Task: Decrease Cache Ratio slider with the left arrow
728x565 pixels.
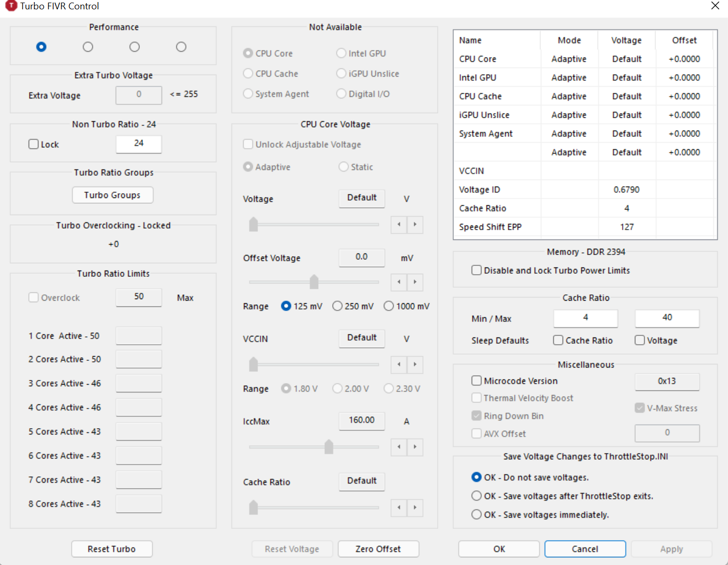Action: [399, 507]
